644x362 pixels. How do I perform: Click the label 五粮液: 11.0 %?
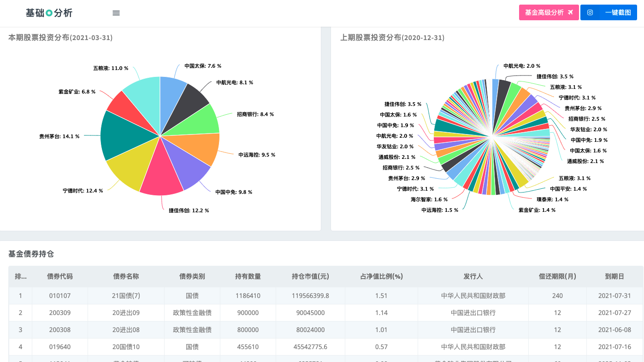tap(111, 68)
